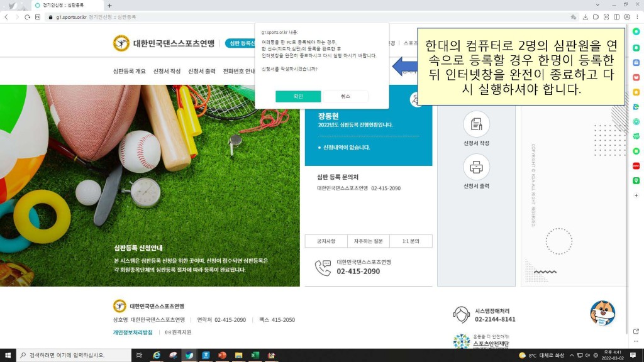This screenshot has width=644, height=362.
Task: Open the 개인정보처리방침 link in footer
Action: tap(133, 332)
